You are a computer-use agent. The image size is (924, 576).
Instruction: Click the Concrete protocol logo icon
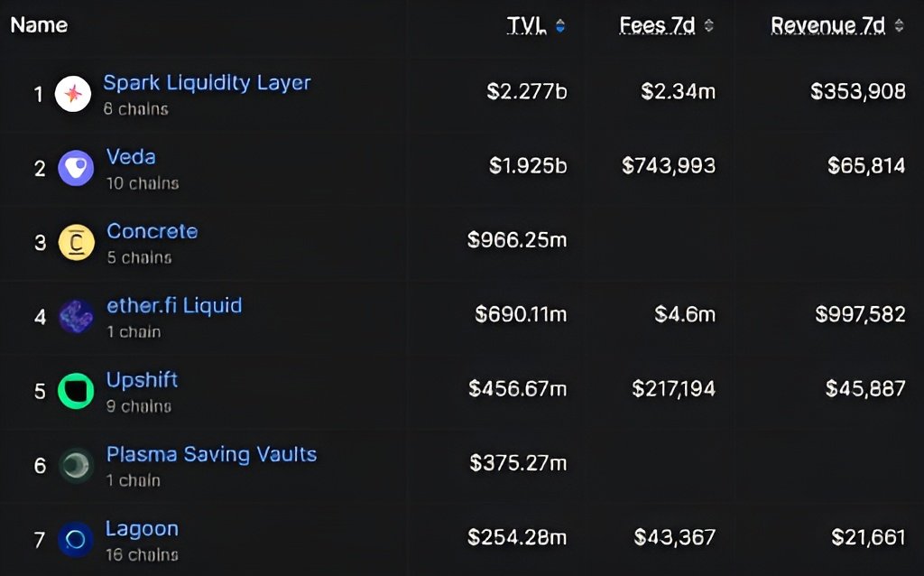pyautogui.click(x=76, y=242)
